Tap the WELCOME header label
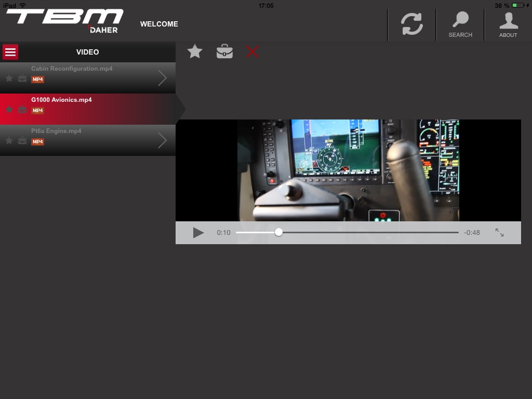Image resolution: width=532 pixels, height=399 pixels. click(x=159, y=24)
